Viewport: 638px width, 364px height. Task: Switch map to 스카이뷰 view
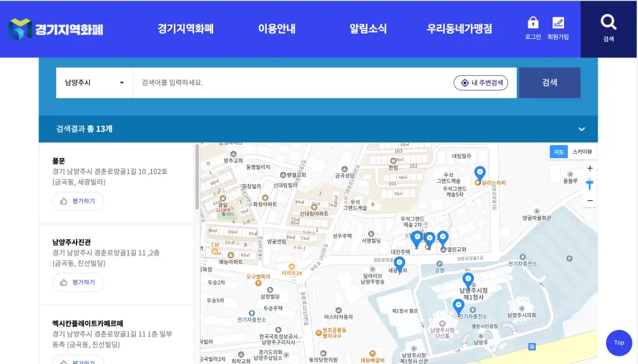tap(582, 152)
